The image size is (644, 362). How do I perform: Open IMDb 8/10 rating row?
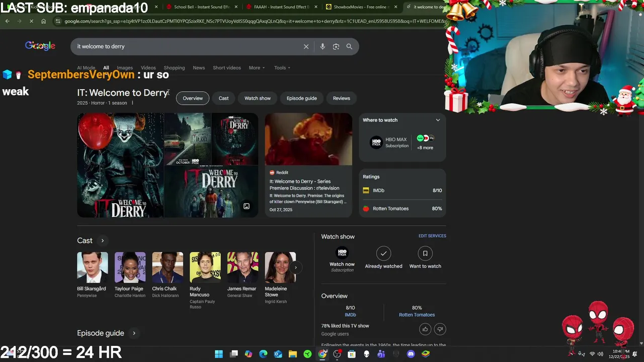click(x=402, y=191)
